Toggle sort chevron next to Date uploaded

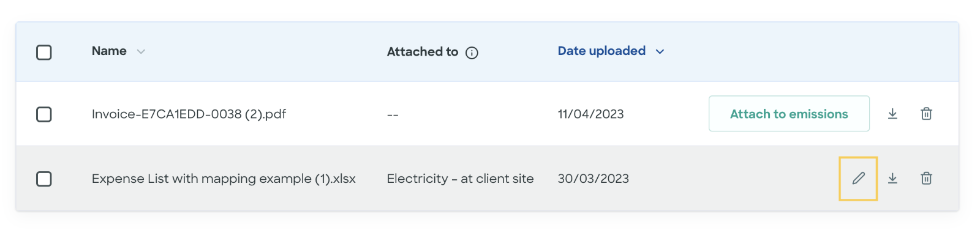coord(660,51)
